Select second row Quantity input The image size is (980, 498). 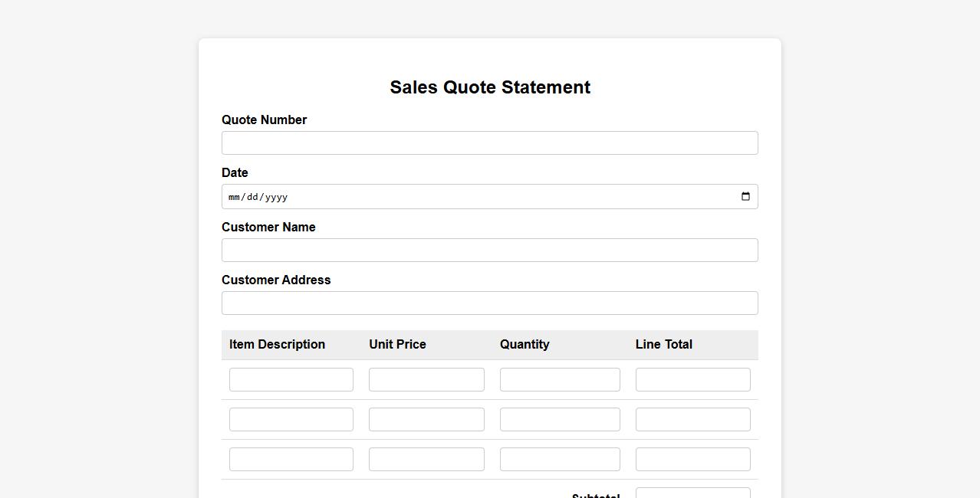click(x=560, y=420)
